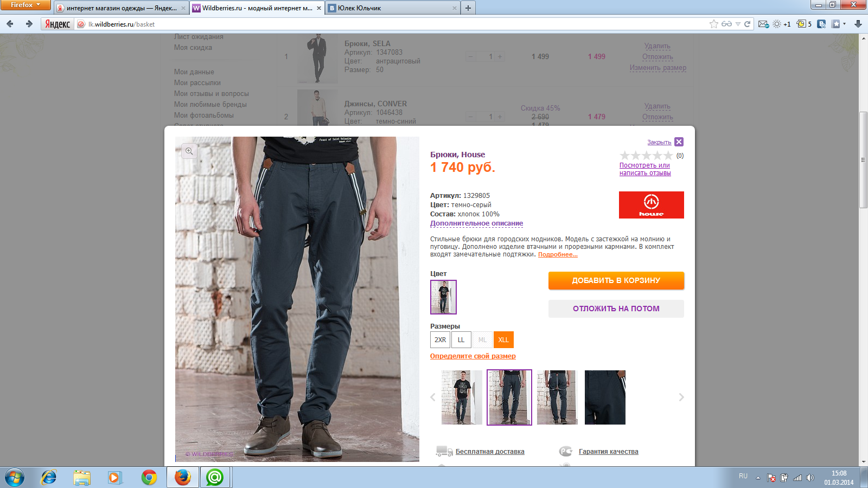Screen dimensions: 868x488
Task: Click 'Удалить' for Брюки SELA
Action: coord(658,46)
